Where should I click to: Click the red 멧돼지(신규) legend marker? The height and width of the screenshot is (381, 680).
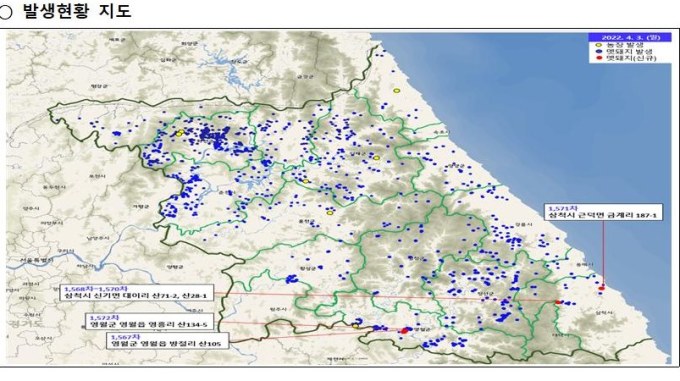coord(599,58)
